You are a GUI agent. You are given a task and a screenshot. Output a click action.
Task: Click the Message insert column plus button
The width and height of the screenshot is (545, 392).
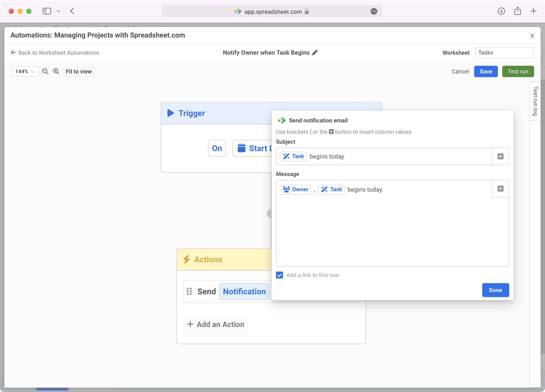500,189
